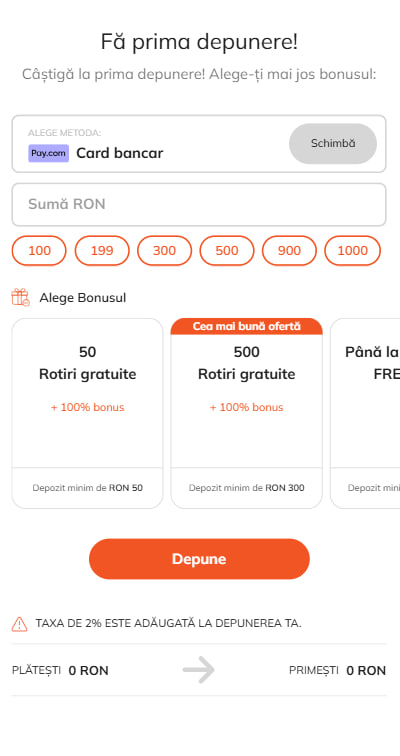Select the 100 quick amount chip

(x=39, y=251)
